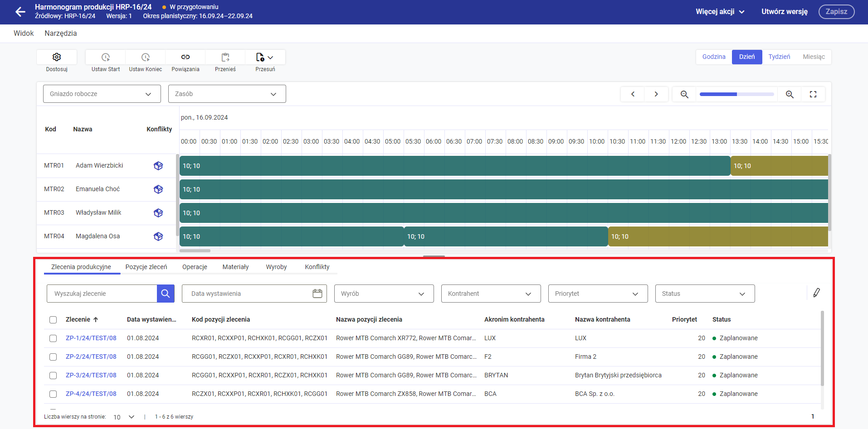The height and width of the screenshot is (429, 868).
Task: Switch to Zlecenia produkcyjne tab
Action: point(81,267)
